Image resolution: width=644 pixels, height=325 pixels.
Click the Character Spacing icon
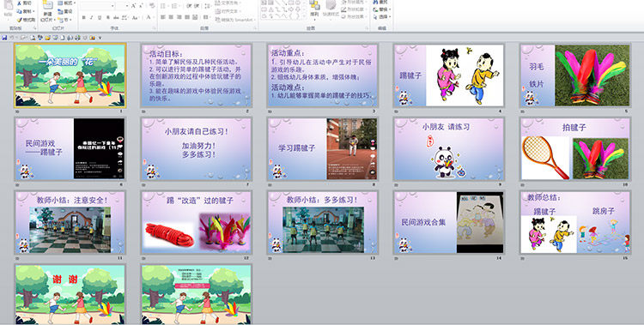(x=125, y=18)
